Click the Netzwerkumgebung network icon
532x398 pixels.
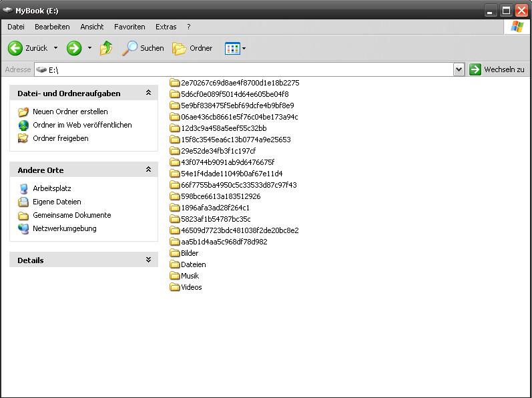click(x=23, y=228)
